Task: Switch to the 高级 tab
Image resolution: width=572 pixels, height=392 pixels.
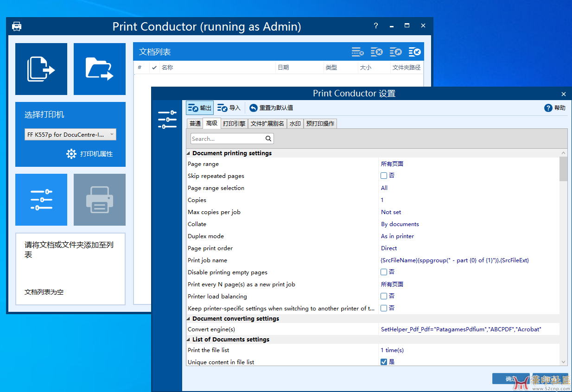Action: coord(212,123)
